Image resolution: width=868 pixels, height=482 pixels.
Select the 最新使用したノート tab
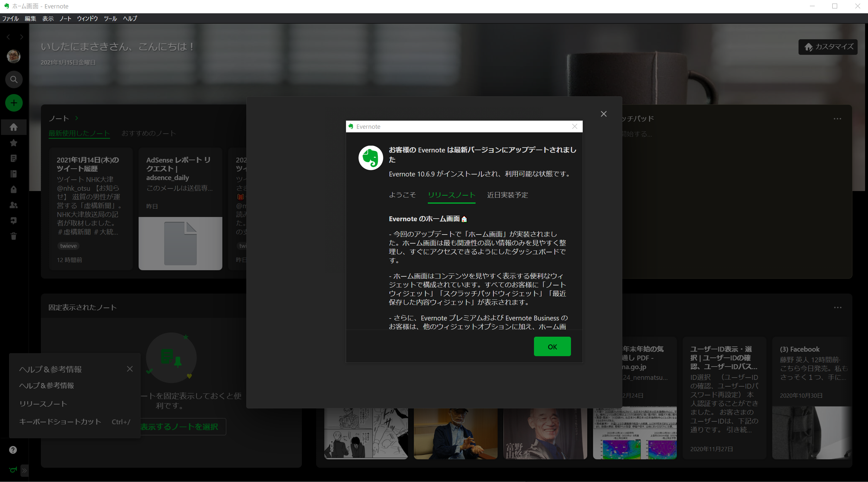coord(79,133)
